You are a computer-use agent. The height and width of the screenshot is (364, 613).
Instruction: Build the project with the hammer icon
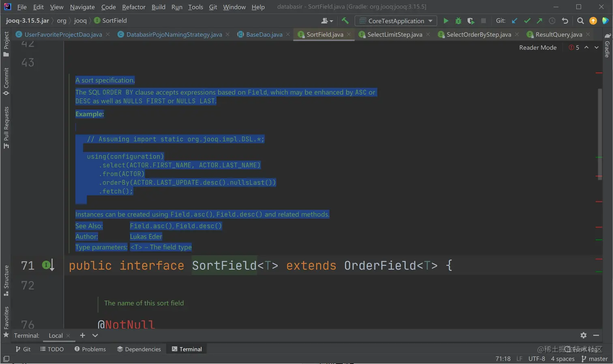click(x=345, y=21)
